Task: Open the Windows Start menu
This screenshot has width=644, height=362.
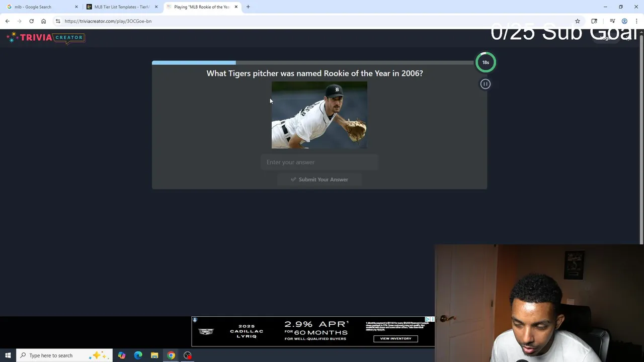Action: (8, 355)
